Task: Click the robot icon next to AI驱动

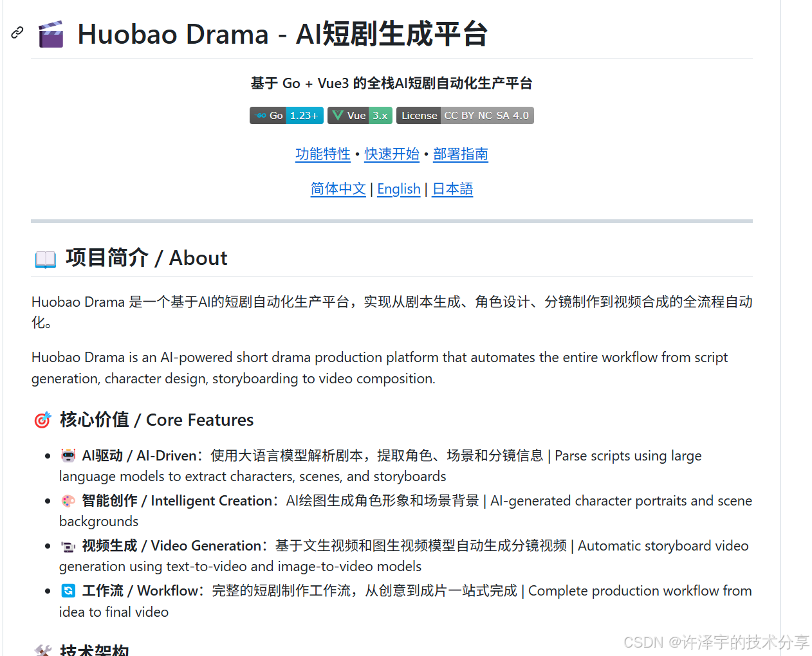Action: pos(68,455)
